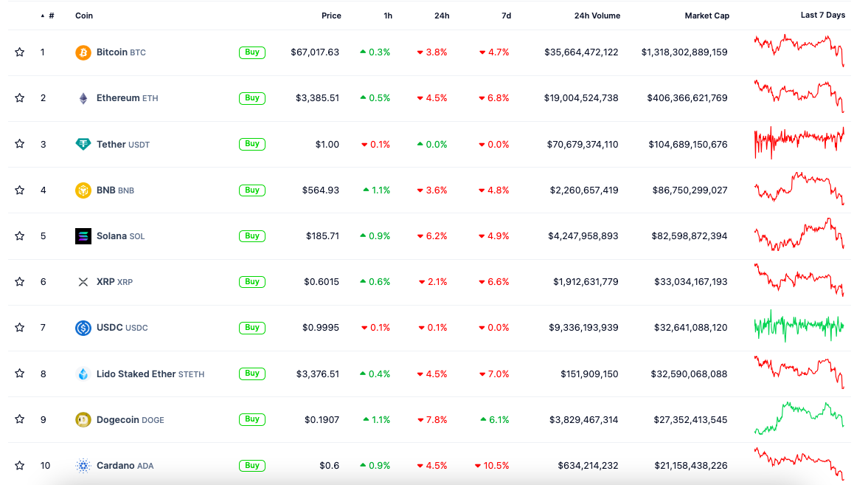Open the Bitcoin BTC coin page

pos(121,52)
